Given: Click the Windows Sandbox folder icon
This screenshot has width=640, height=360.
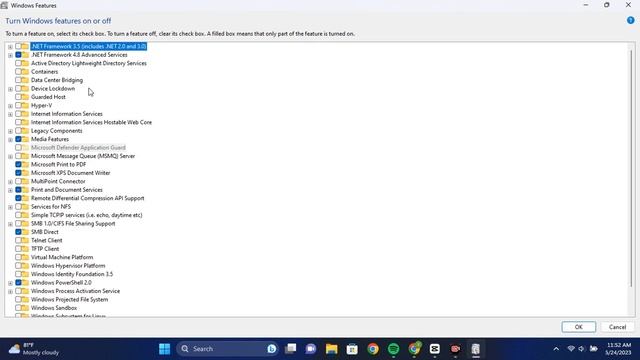Looking at the screenshot, I should point(25,308).
